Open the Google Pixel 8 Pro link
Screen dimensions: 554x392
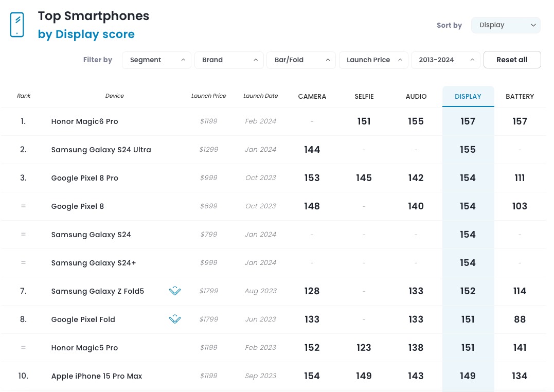[84, 178]
